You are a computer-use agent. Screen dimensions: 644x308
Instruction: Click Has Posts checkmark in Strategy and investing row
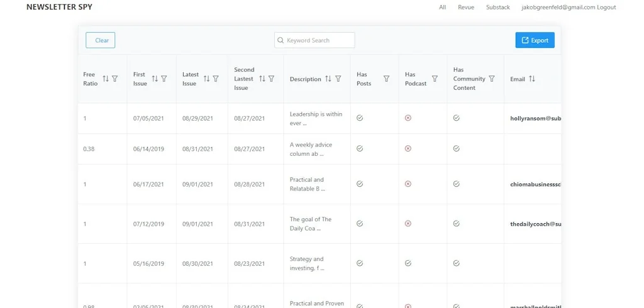360,263
